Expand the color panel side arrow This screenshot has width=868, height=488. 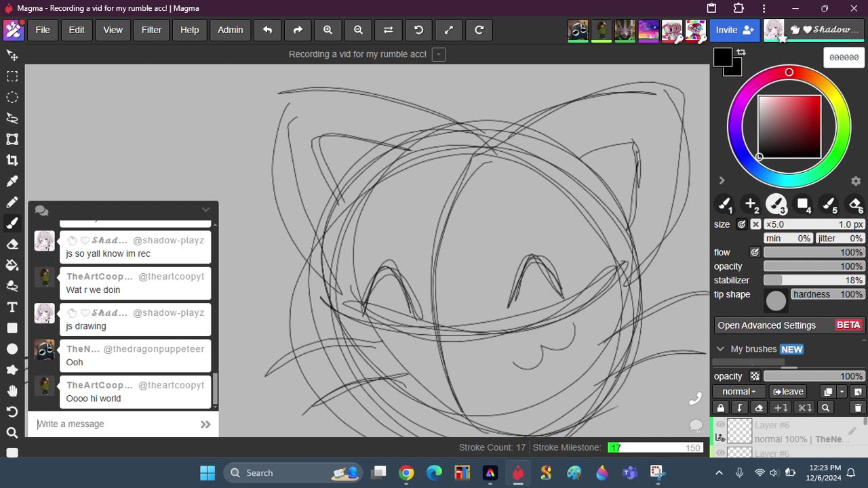(x=722, y=180)
